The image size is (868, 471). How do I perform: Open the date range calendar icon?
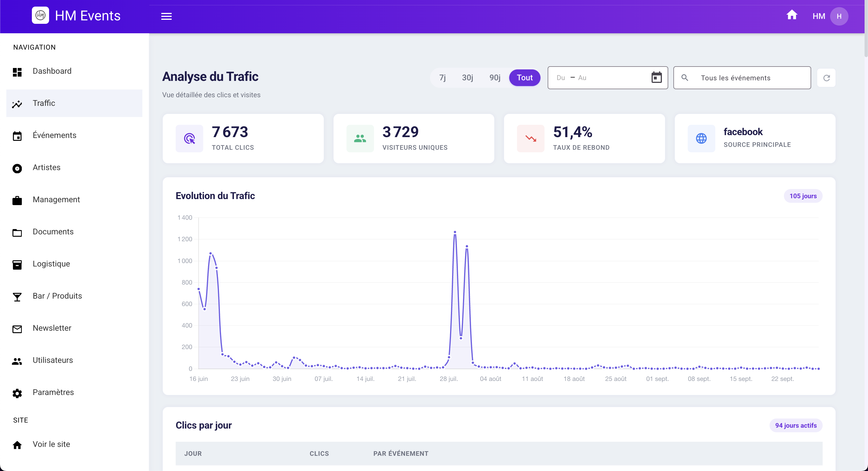click(x=656, y=77)
